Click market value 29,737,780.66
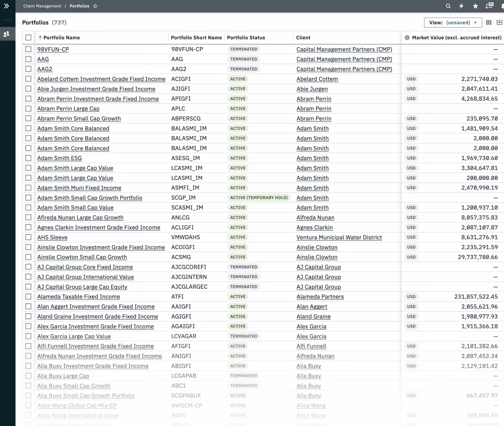The width and height of the screenshot is (504, 426). click(478, 257)
